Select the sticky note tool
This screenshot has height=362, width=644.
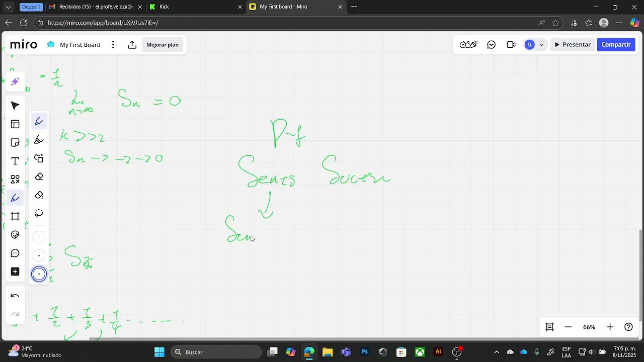(x=15, y=143)
